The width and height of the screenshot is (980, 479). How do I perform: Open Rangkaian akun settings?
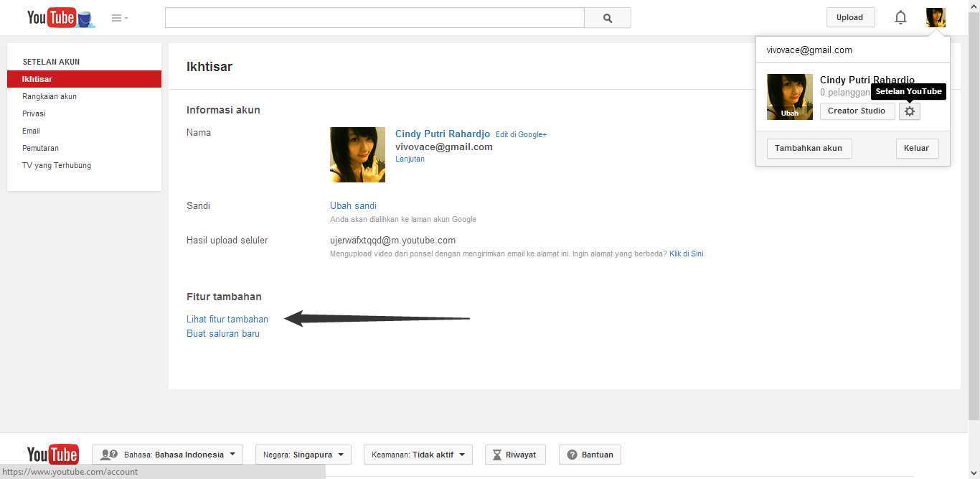(50, 96)
